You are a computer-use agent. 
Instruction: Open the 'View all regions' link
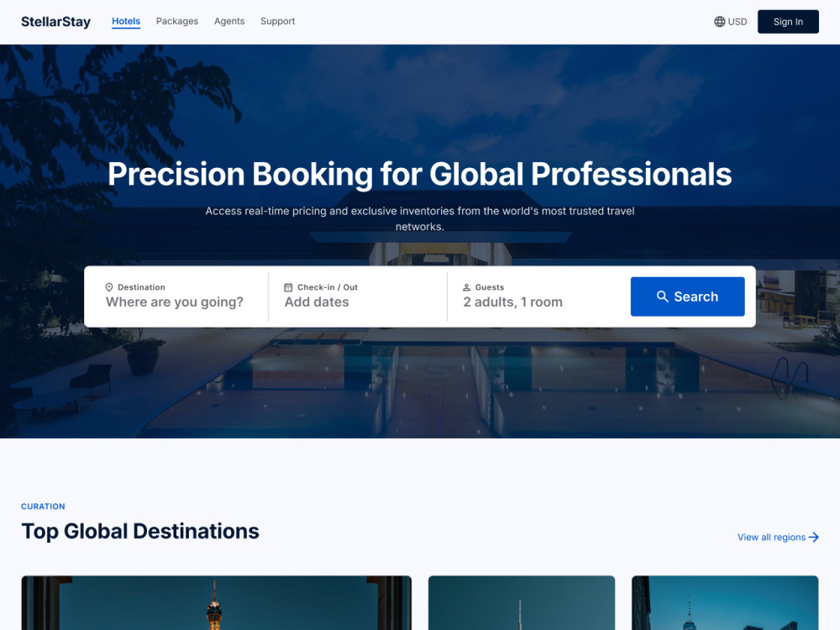click(x=778, y=537)
